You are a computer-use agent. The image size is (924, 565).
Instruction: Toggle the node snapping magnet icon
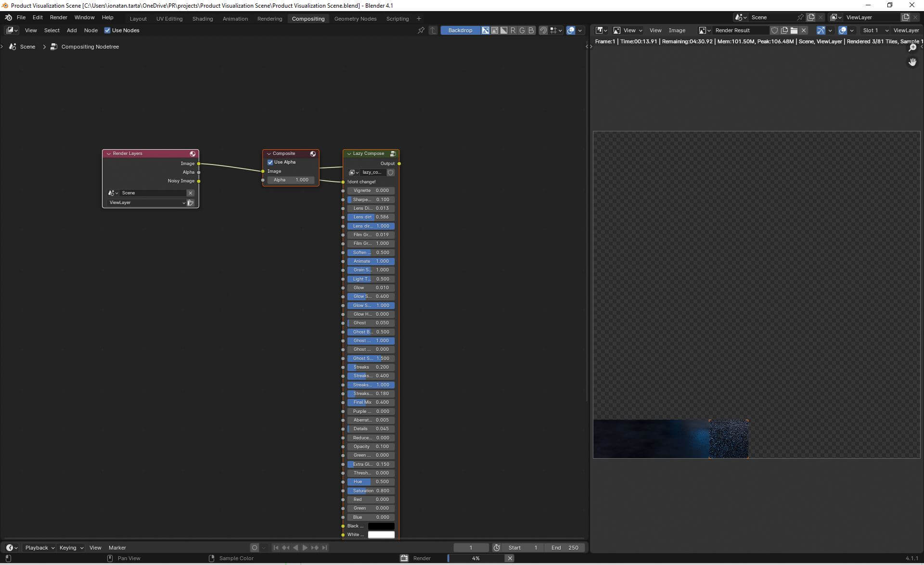pyautogui.click(x=543, y=30)
